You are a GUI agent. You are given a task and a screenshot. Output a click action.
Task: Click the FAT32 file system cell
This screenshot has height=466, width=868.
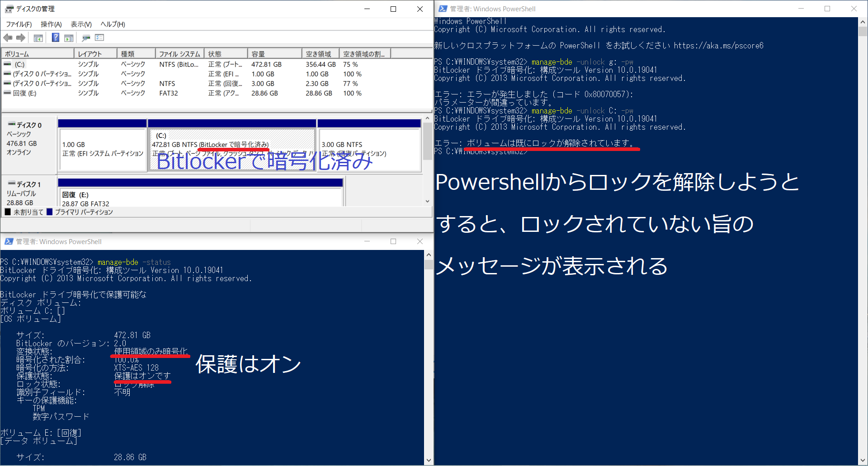pos(169,93)
